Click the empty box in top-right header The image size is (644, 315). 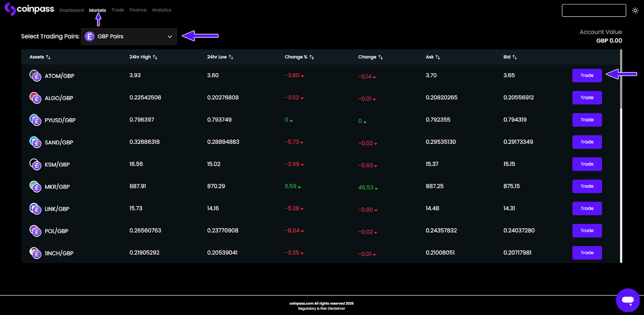pos(594,10)
